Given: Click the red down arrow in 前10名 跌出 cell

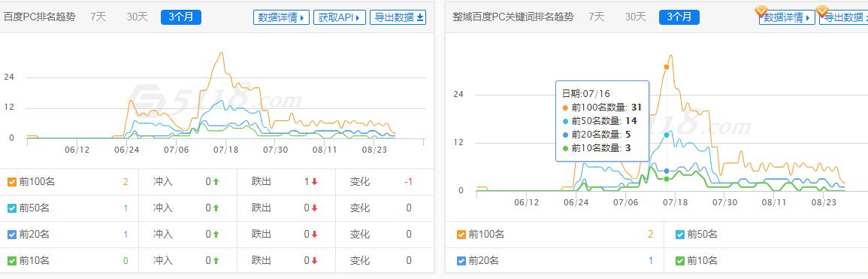Looking at the screenshot, I should tap(314, 261).
